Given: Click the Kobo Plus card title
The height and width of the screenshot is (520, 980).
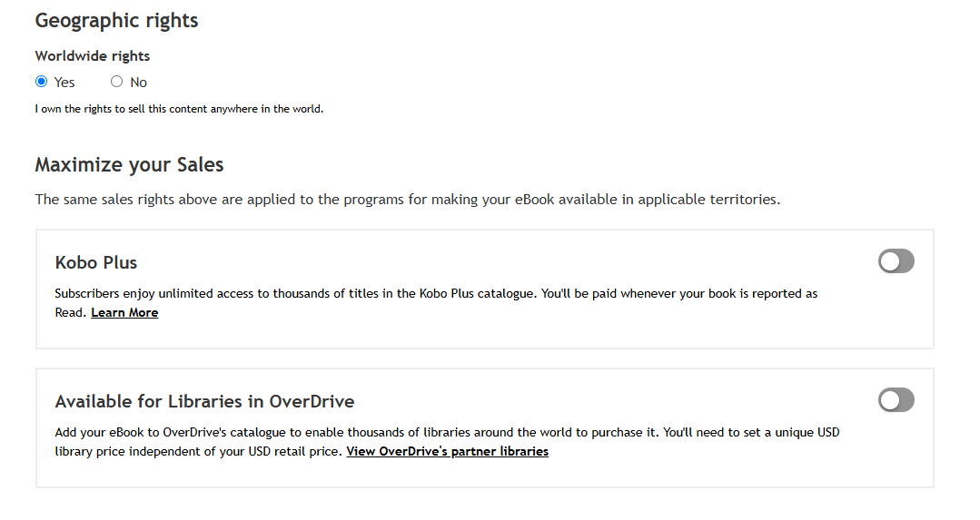Looking at the screenshot, I should coord(96,262).
